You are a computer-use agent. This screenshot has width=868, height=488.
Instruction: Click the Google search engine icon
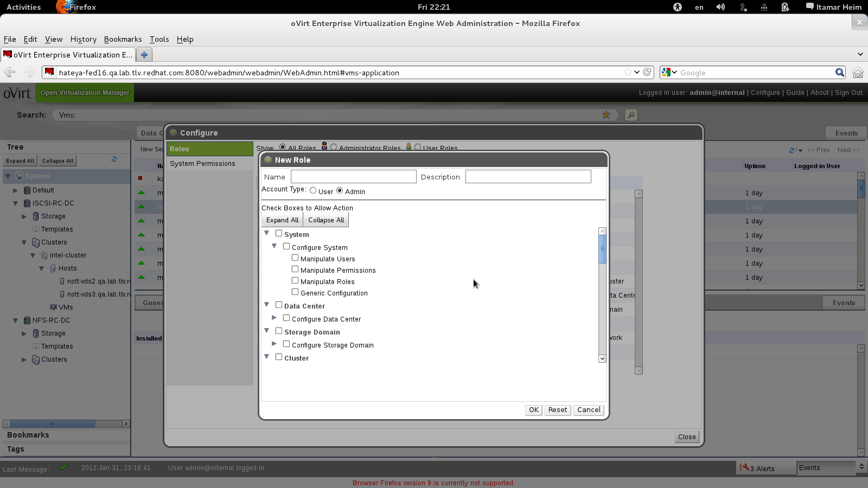pyautogui.click(x=666, y=72)
